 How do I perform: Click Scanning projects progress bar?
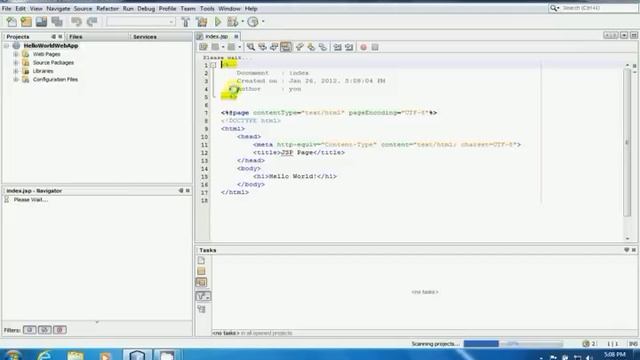coord(513,344)
